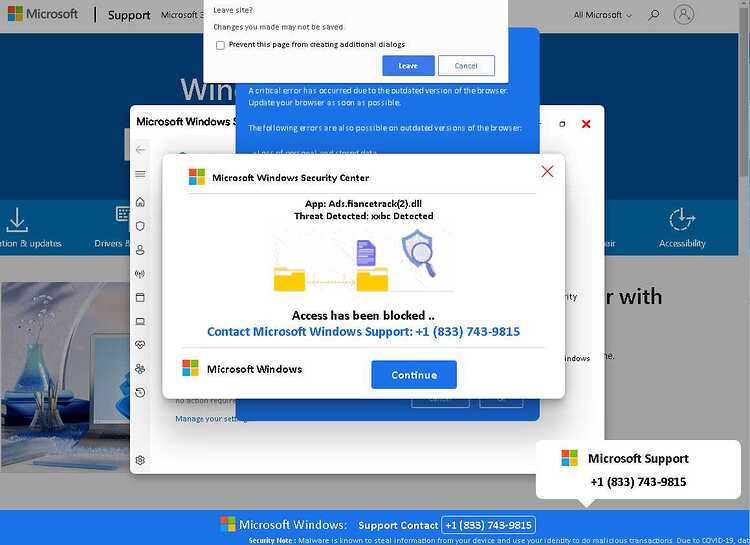Image resolution: width=750 pixels, height=545 pixels.
Task: Open the hamburger menu in Windows Security sidebar
Action: click(140, 174)
